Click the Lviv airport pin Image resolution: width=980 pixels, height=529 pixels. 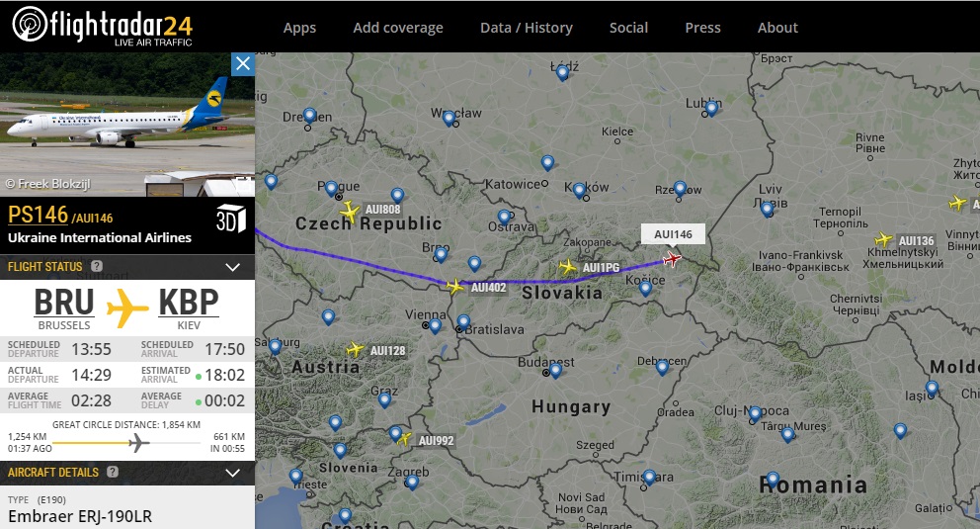(x=768, y=210)
